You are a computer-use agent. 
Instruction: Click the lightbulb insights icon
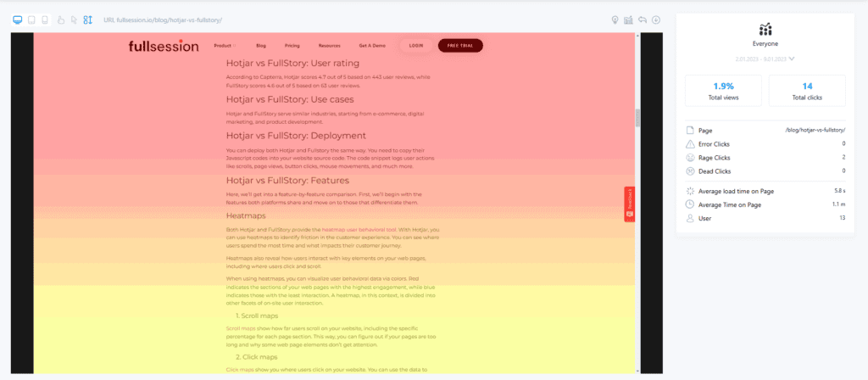pyautogui.click(x=615, y=20)
